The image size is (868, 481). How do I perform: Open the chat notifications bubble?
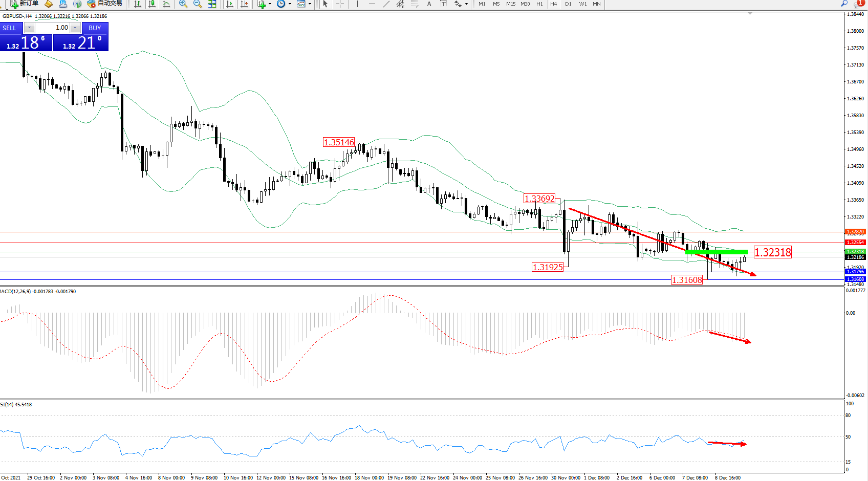point(859,4)
